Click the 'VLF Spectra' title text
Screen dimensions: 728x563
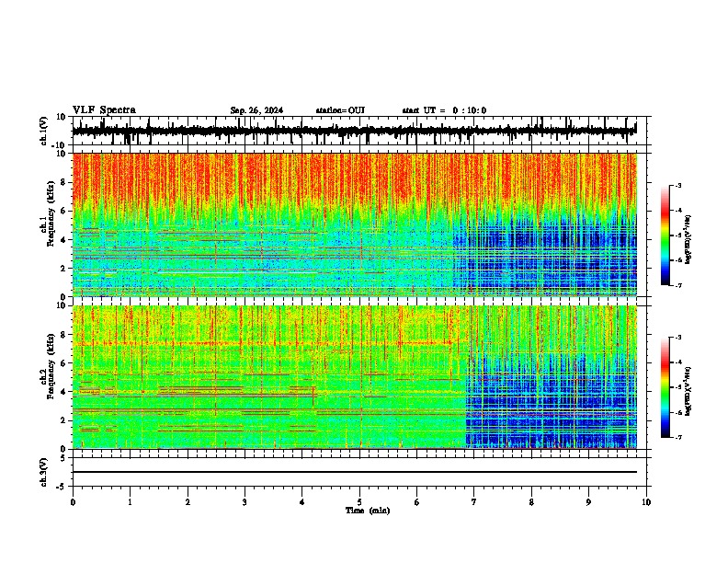[104, 110]
